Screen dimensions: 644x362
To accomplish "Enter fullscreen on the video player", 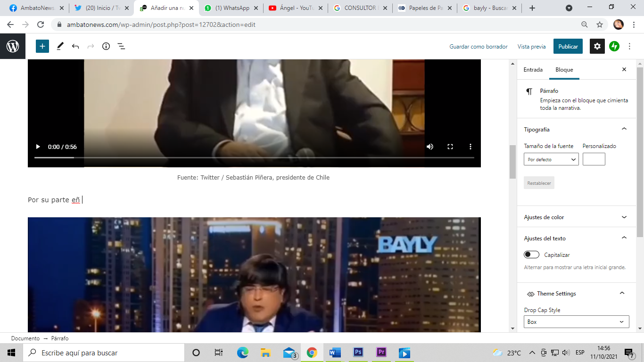I will [x=450, y=147].
